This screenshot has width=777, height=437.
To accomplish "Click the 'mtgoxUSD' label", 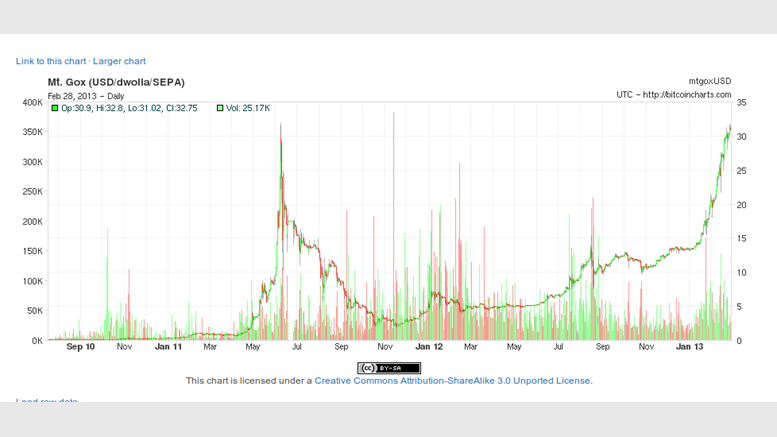I will pos(710,81).
